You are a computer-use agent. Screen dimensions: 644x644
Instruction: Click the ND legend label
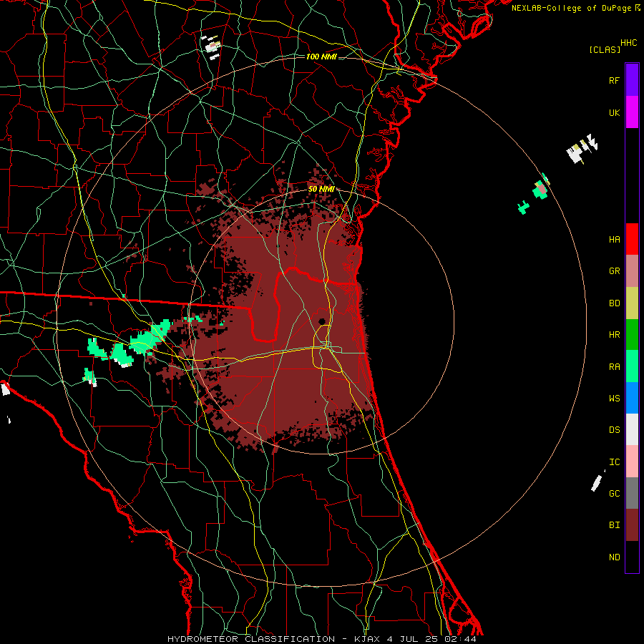[x=614, y=557]
